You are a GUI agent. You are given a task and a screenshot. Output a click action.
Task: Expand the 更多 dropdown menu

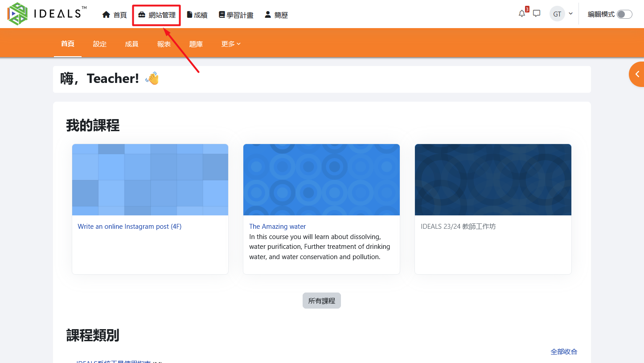(231, 44)
